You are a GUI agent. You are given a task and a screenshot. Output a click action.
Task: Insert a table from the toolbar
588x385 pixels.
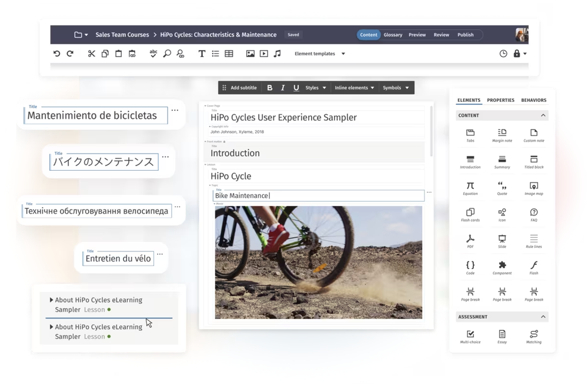[x=228, y=54]
